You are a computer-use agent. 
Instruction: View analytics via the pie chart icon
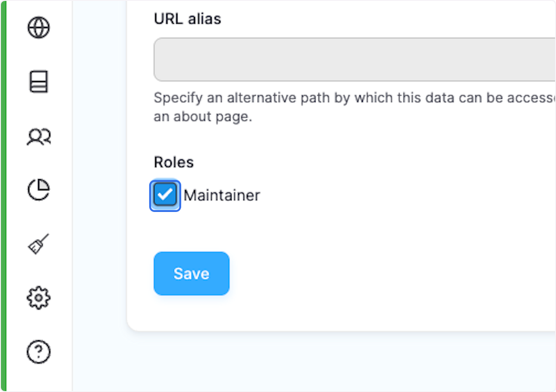pos(38,190)
